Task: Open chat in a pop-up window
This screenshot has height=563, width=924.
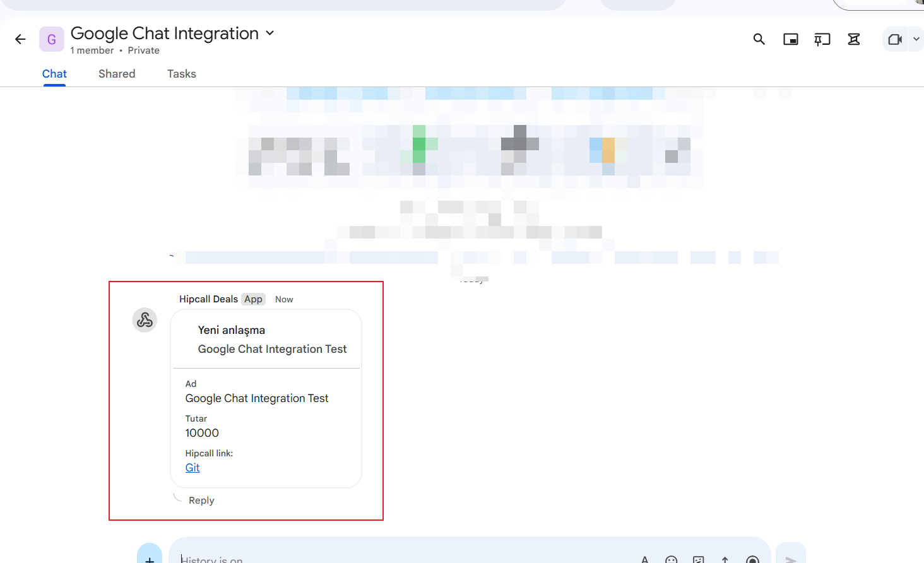Action: [x=791, y=39]
